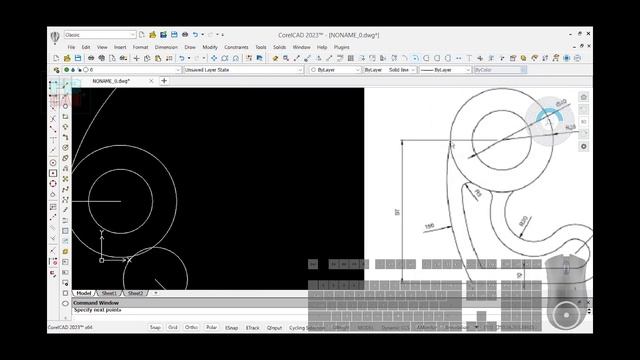Switch to the Sheet2 tab
This screenshot has height=360, width=640.
(x=135, y=293)
